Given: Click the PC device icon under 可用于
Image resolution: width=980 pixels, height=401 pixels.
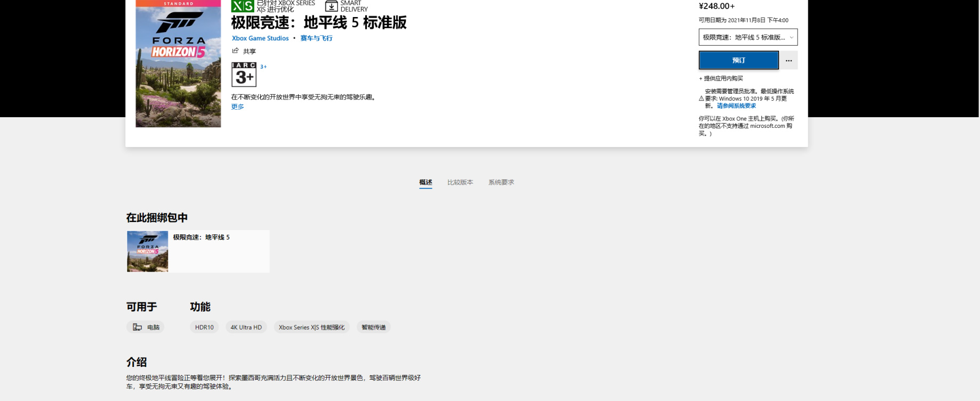Looking at the screenshot, I should tap(137, 327).
